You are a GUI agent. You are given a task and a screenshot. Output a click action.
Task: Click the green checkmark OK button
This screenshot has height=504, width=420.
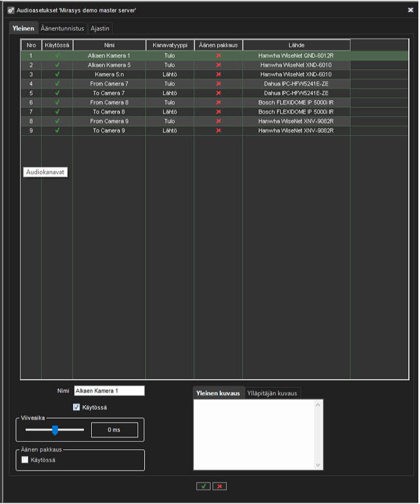(x=203, y=486)
